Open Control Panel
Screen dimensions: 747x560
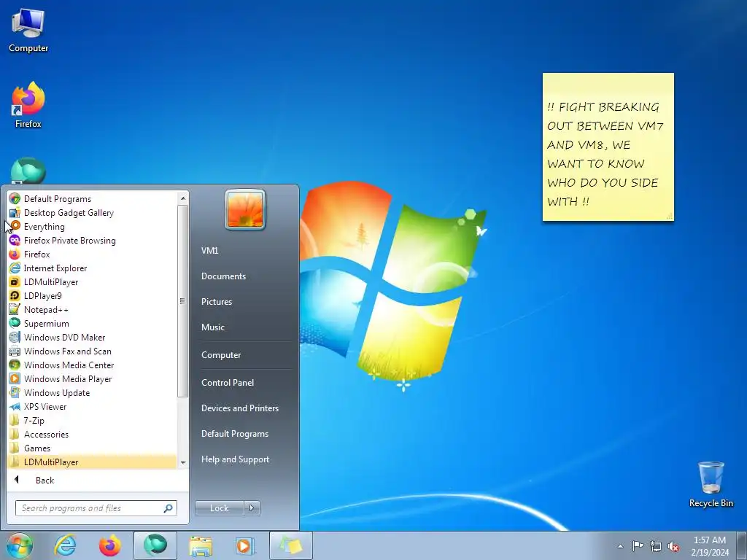point(228,382)
